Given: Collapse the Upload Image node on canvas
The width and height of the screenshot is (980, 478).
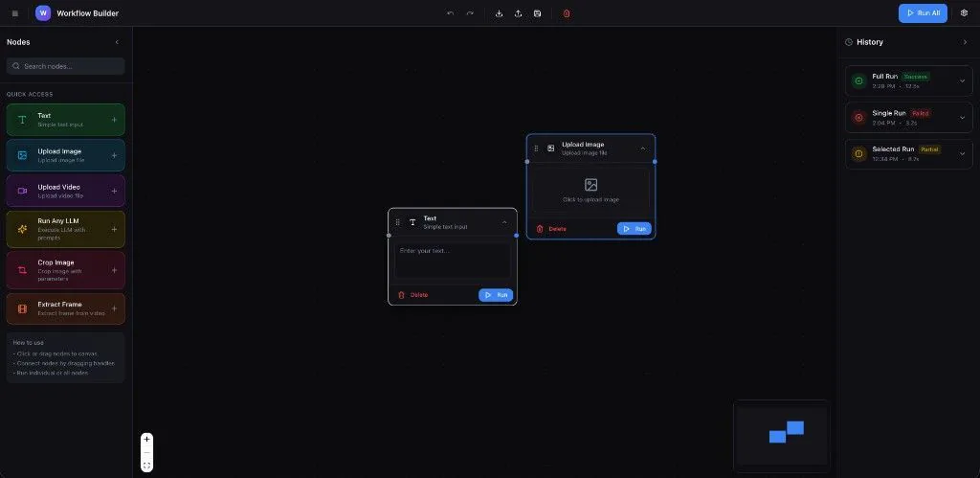Looking at the screenshot, I should (x=642, y=148).
